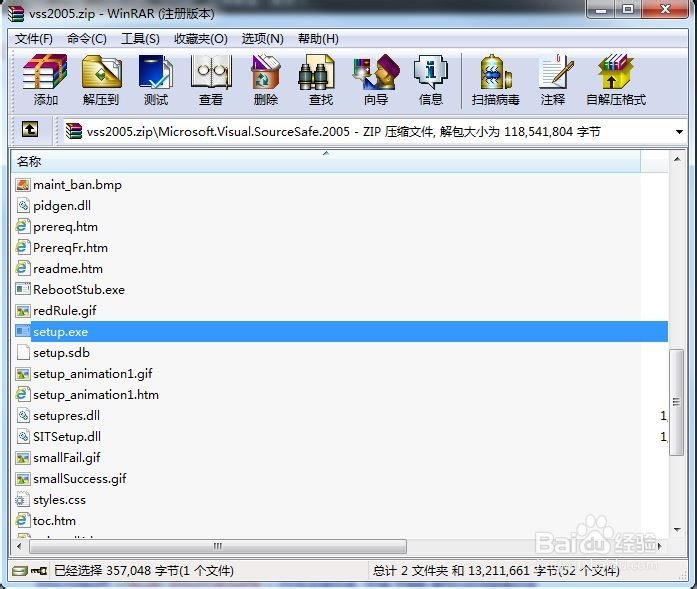The width and height of the screenshot is (697, 589).
Task: Click vertical scrollbar down arrow
Action: tap(677, 529)
